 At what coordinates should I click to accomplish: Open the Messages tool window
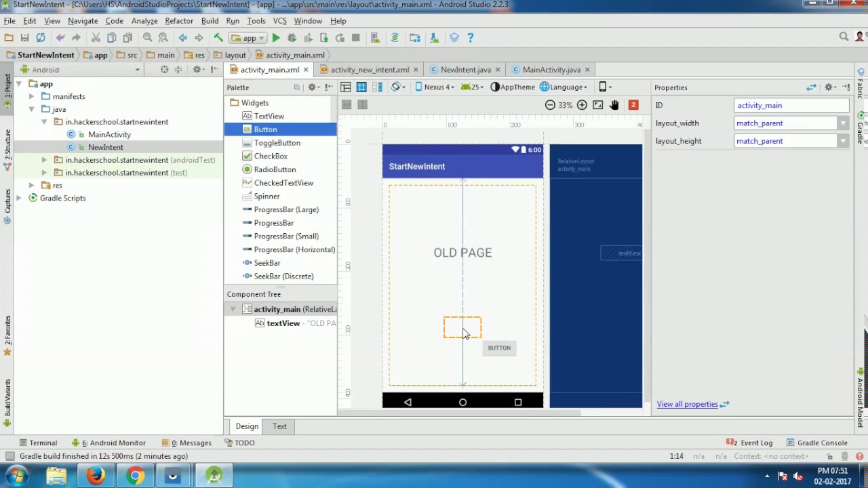pyautogui.click(x=186, y=443)
